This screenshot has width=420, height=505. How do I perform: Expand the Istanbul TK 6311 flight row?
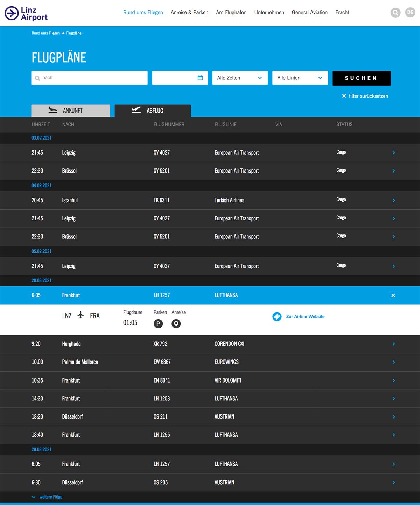click(x=393, y=200)
